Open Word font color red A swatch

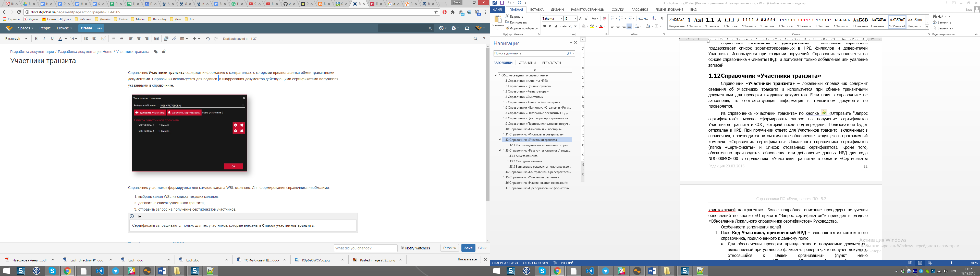pyautogui.click(x=600, y=27)
